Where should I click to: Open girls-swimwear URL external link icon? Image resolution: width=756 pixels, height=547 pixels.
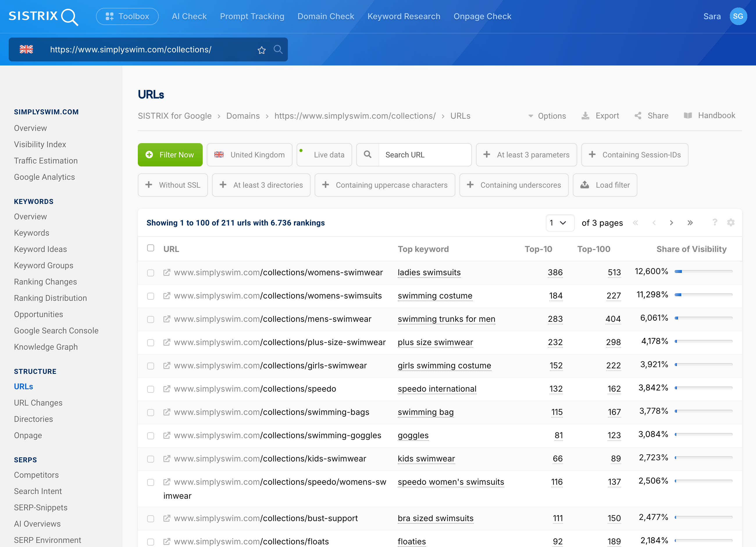167,365
